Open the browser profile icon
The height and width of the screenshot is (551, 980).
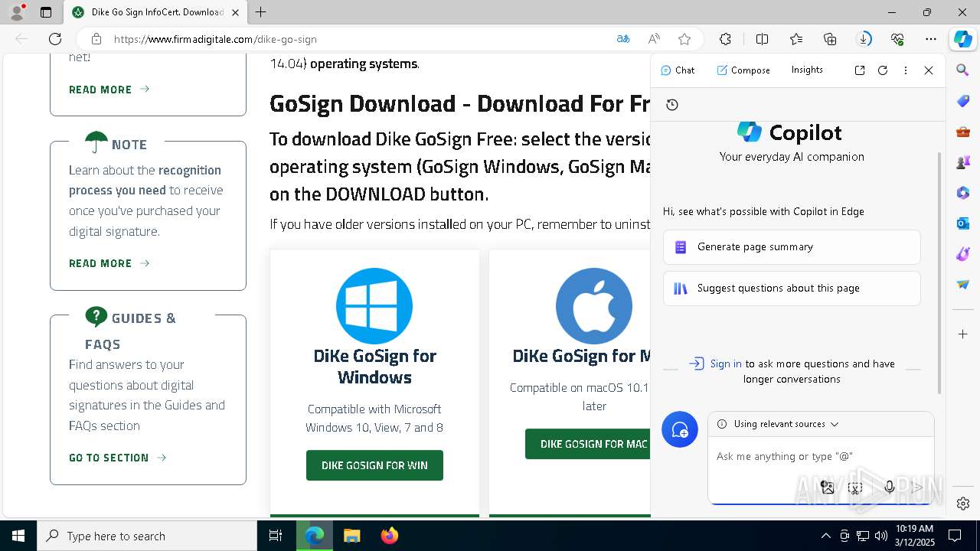pos(17,12)
